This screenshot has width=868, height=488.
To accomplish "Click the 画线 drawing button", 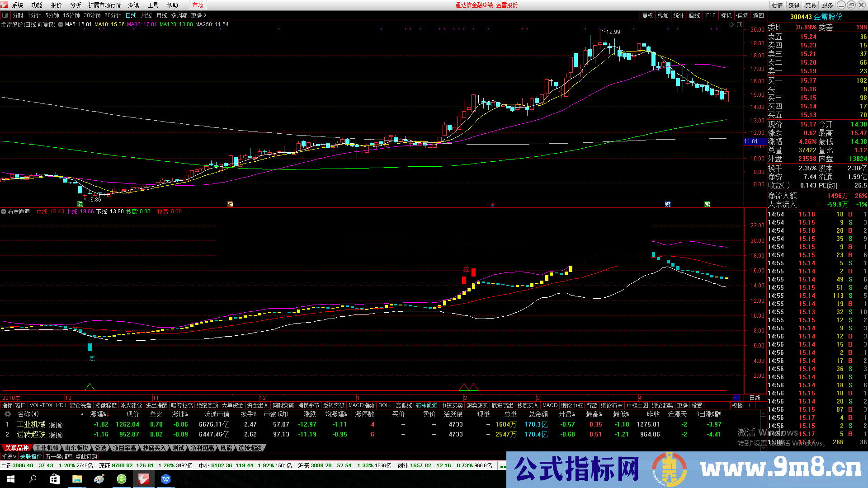I will point(694,15).
